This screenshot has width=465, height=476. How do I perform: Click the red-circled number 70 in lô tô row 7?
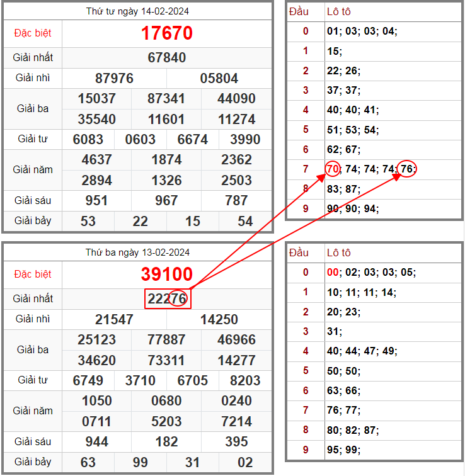click(333, 169)
